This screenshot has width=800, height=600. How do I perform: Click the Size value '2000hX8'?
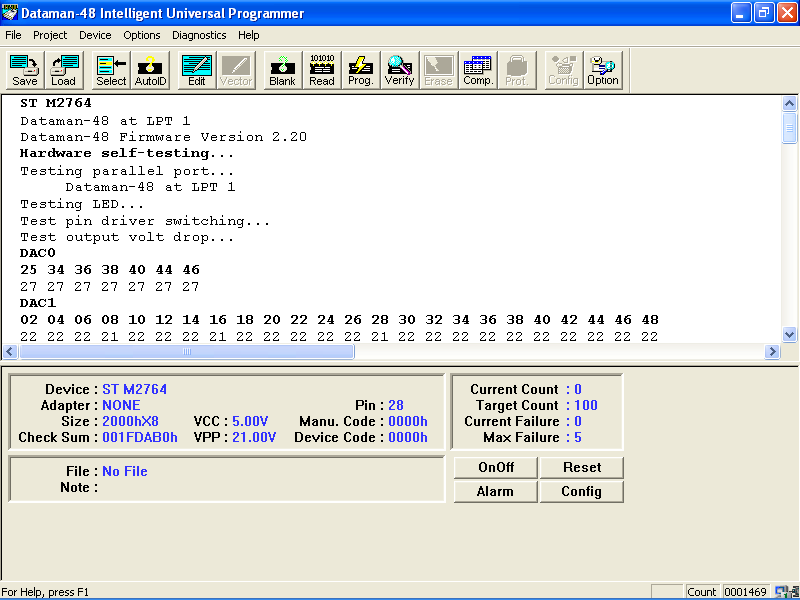click(x=130, y=421)
